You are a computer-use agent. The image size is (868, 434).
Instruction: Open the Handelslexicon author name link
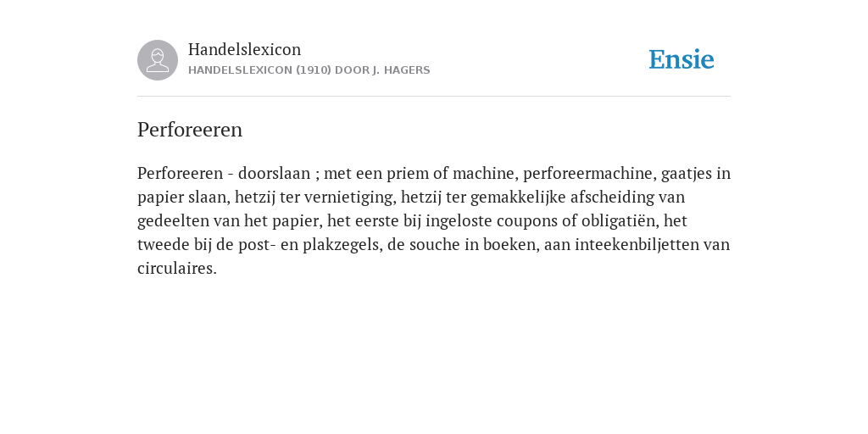pos(245,49)
